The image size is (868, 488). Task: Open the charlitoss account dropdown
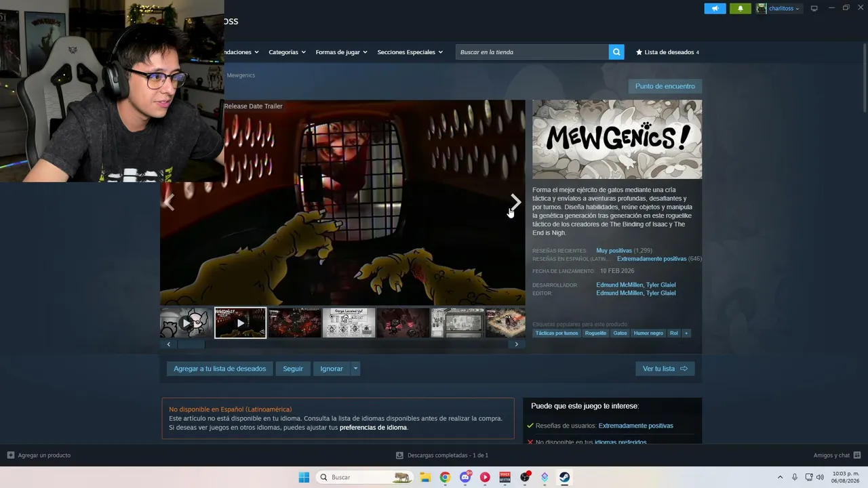[x=785, y=8]
